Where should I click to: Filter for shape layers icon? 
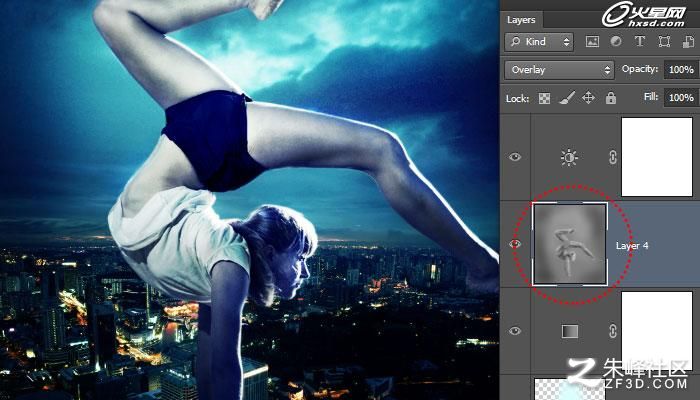click(664, 42)
